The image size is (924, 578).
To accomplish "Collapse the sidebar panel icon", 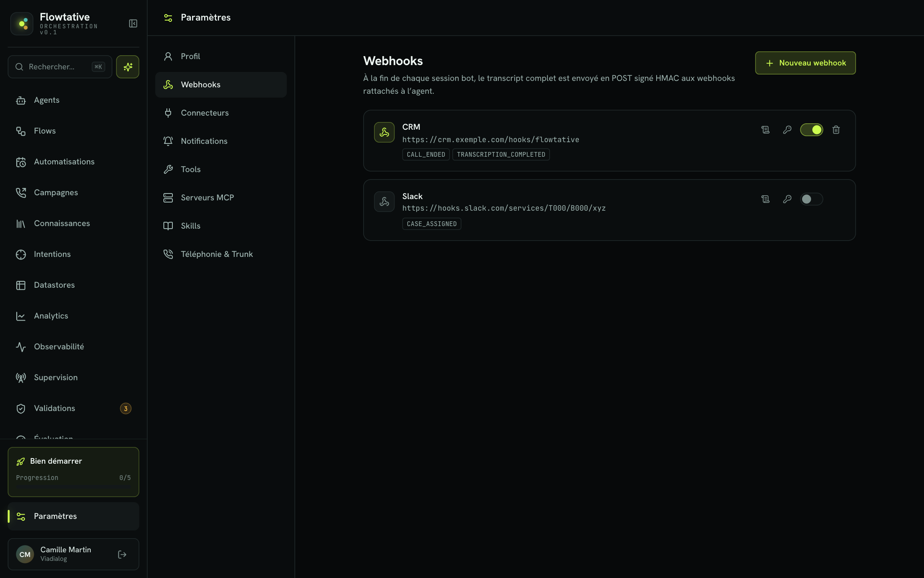I will click(133, 24).
